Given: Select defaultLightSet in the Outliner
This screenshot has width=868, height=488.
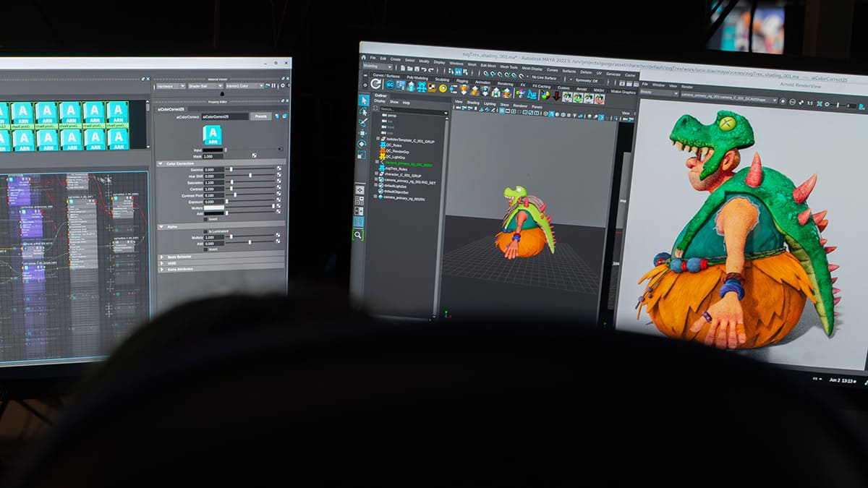Looking at the screenshot, I should pyautogui.click(x=396, y=186).
